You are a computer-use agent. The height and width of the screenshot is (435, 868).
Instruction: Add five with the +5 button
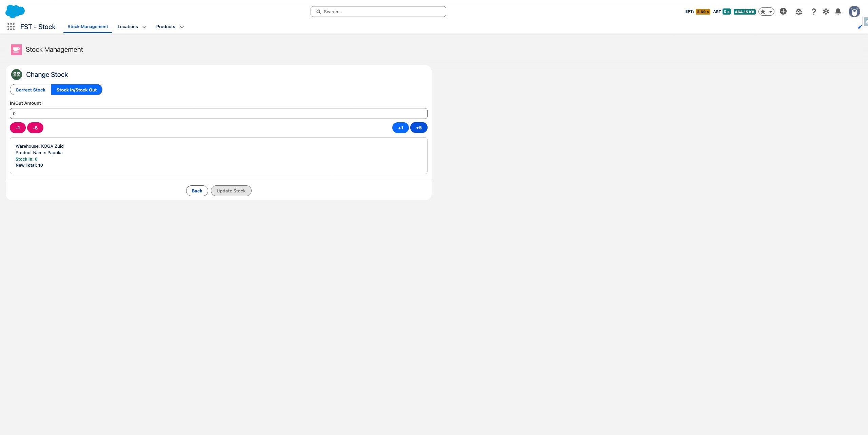419,128
